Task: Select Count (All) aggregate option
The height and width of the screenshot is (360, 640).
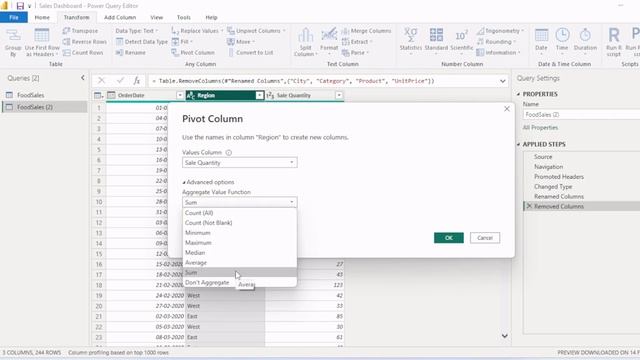Action: click(240, 213)
